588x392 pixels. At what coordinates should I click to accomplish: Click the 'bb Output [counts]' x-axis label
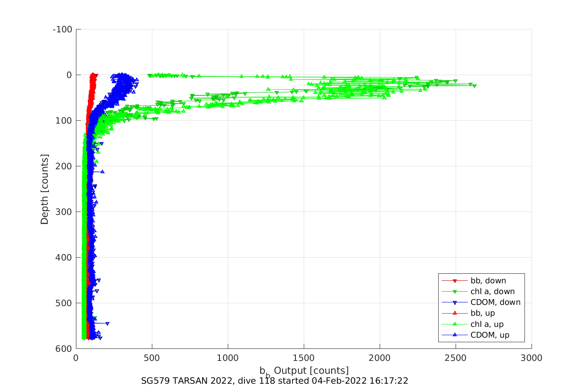point(304,371)
